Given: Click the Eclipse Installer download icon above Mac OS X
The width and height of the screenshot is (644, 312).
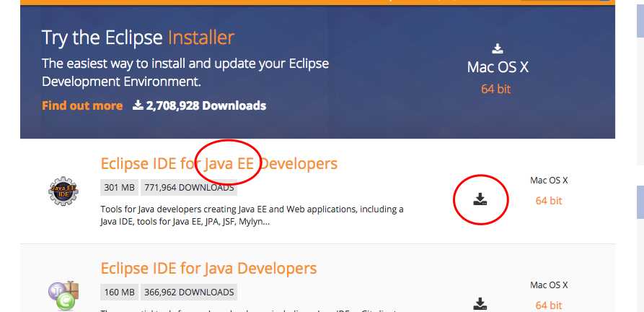Looking at the screenshot, I should 498,49.
